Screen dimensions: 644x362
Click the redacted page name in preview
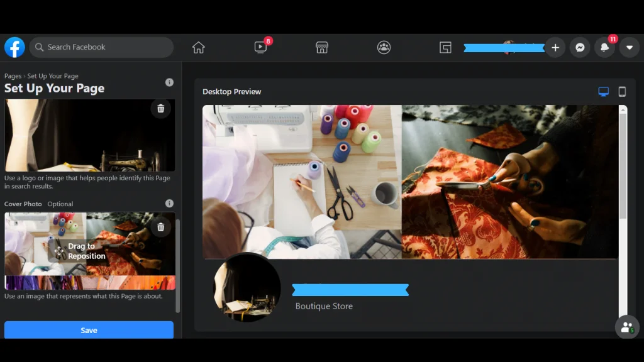pos(350,290)
